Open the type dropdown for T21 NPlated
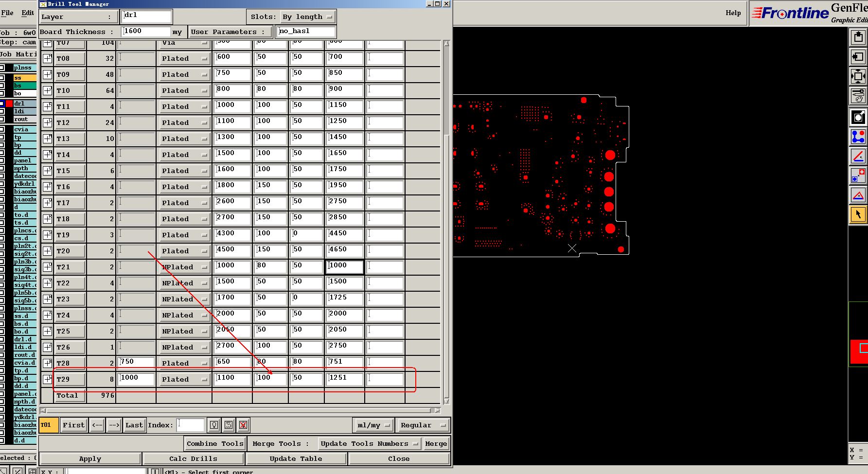 (185, 267)
